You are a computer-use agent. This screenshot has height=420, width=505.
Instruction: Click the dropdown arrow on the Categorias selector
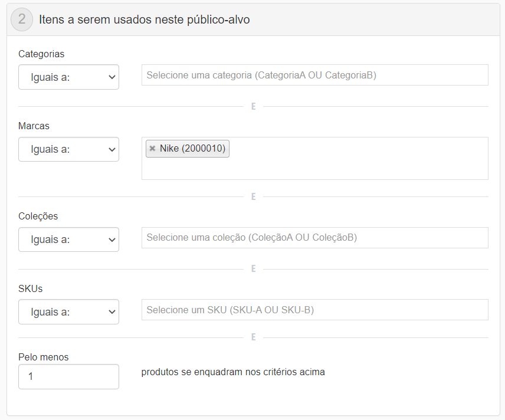pyautogui.click(x=111, y=77)
